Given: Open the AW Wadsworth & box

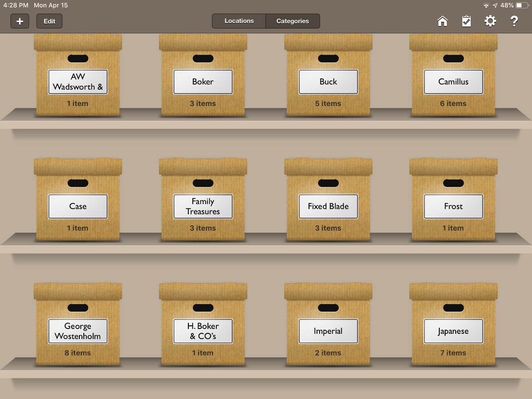Looking at the screenshot, I should tap(78, 75).
